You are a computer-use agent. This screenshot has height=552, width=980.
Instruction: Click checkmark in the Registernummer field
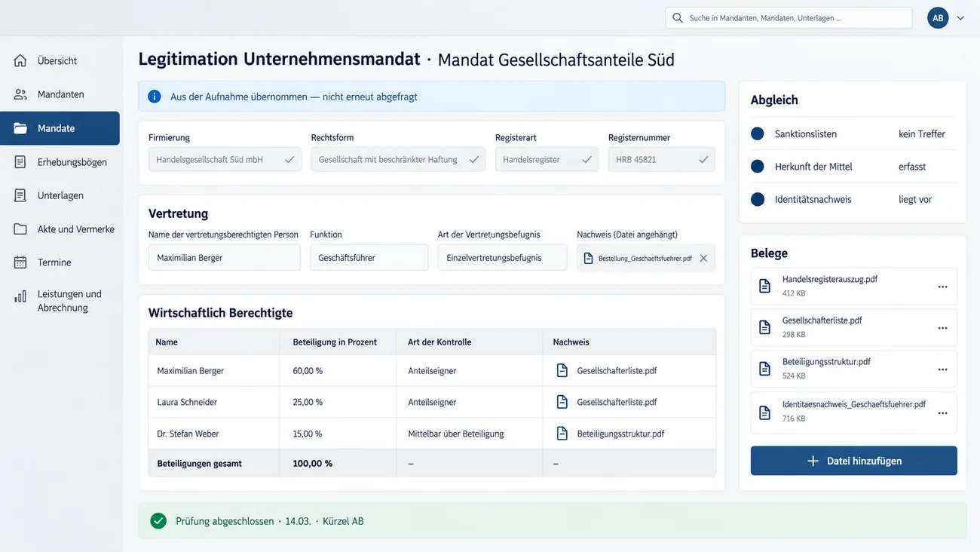coord(703,160)
